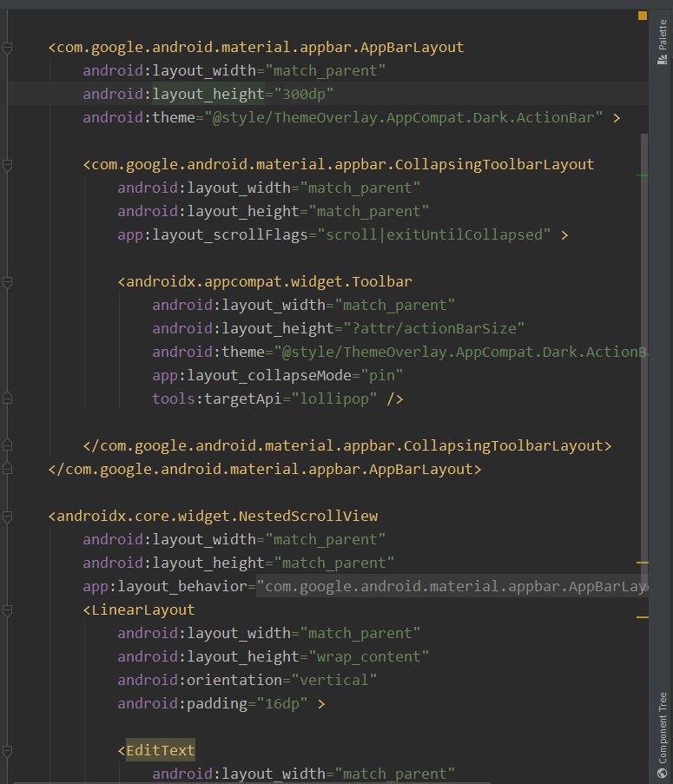
Task: Collapse the opening CollapsingToolbarLayout tag fold marker
Action: coord(8,165)
